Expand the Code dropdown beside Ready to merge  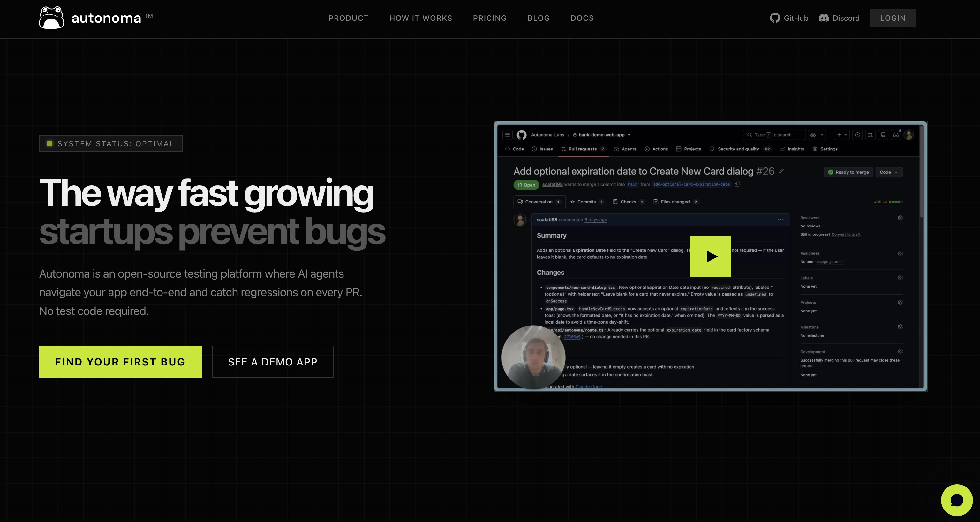coord(889,172)
